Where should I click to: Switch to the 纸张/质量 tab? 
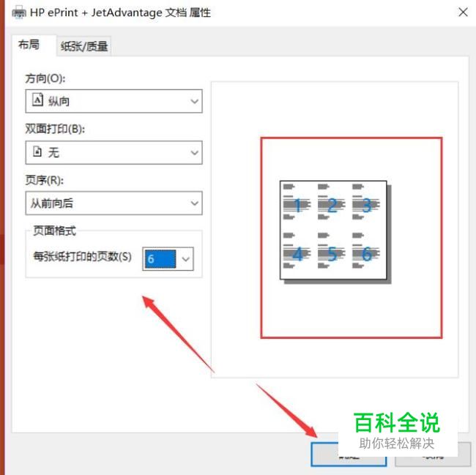pyautogui.click(x=84, y=46)
